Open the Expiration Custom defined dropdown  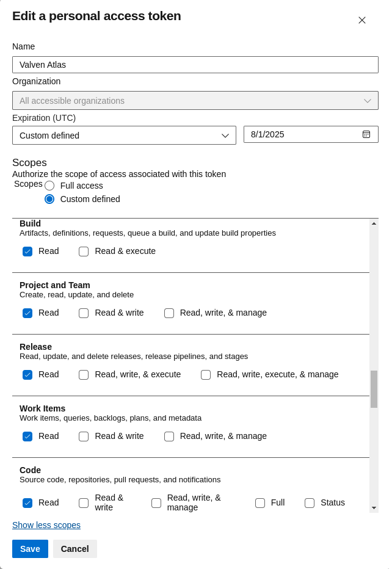(124, 136)
